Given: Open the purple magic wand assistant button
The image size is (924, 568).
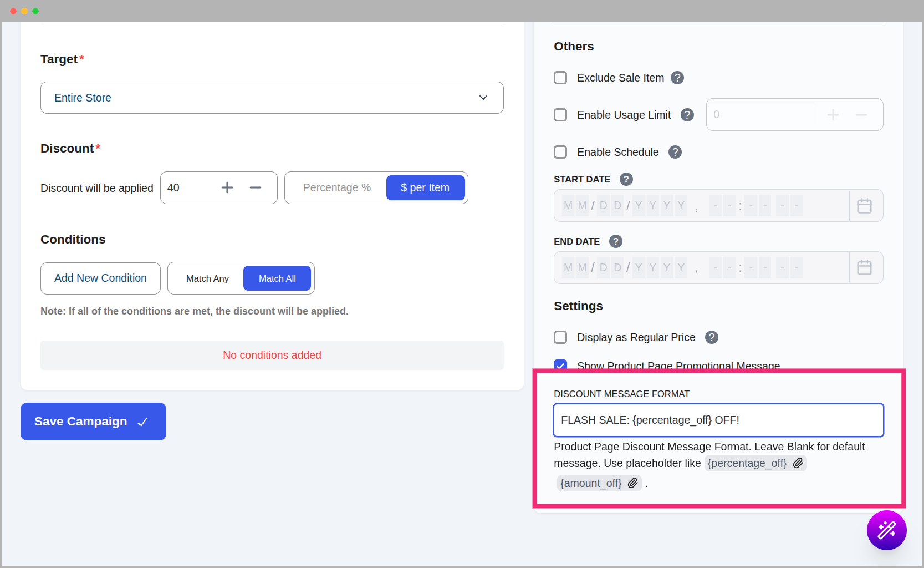Looking at the screenshot, I should [x=886, y=530].
